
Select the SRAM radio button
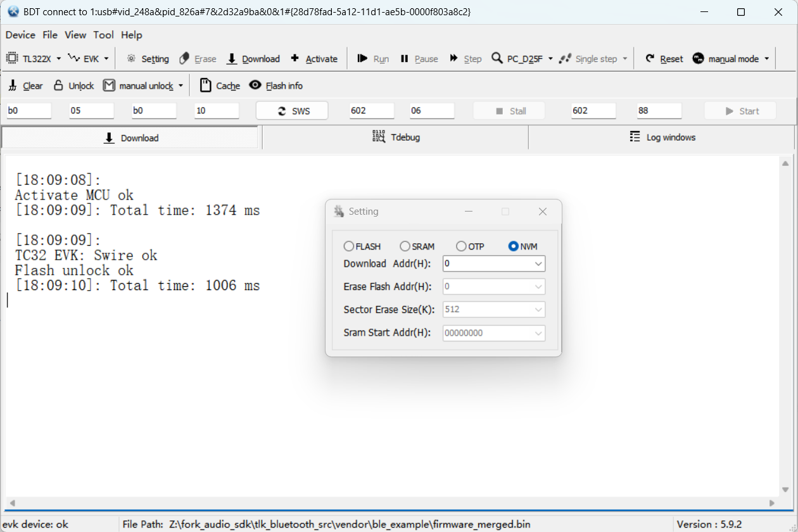coord(405,246)
